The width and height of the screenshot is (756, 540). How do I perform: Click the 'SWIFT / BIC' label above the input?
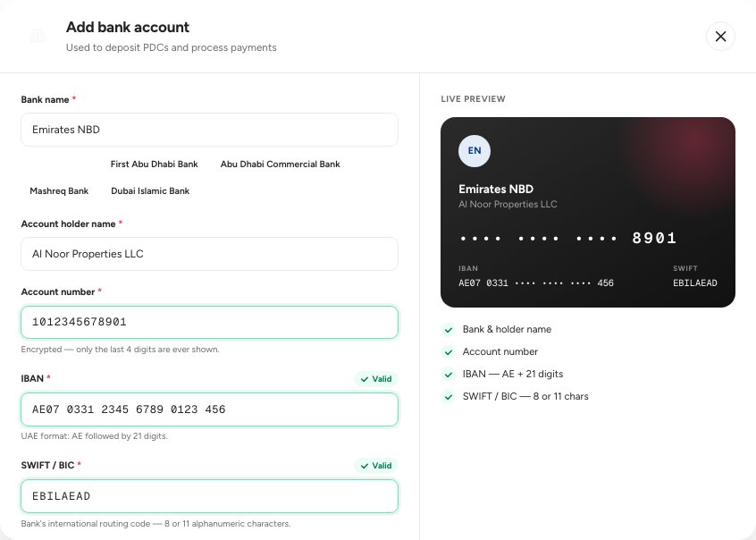click(x=47, y=466)
